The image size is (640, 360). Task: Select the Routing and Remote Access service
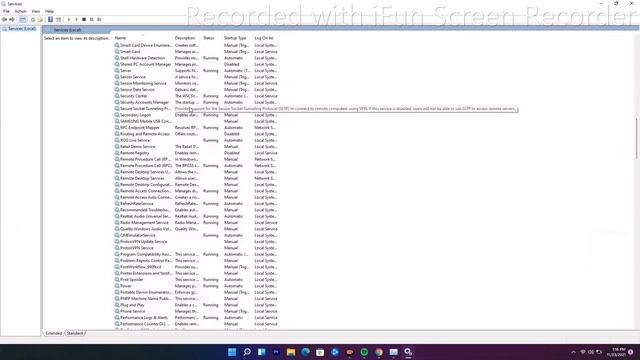pyautogui.click(x=196, y=134)
